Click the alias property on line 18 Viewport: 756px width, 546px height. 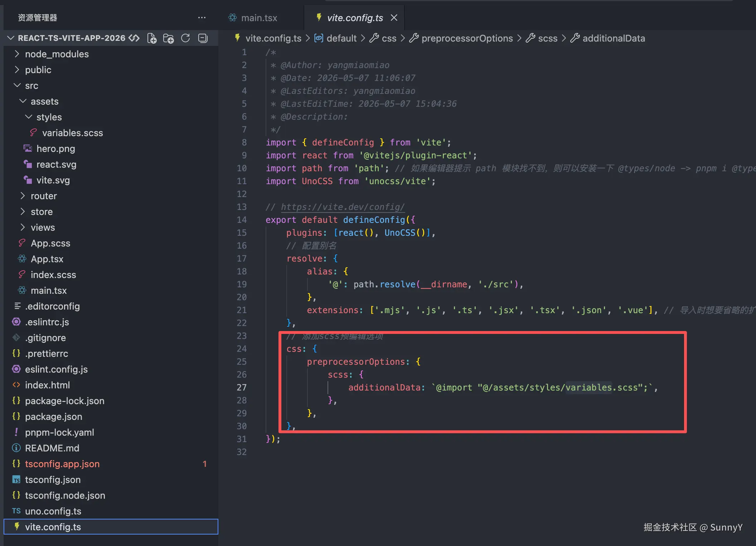(319, 272)
